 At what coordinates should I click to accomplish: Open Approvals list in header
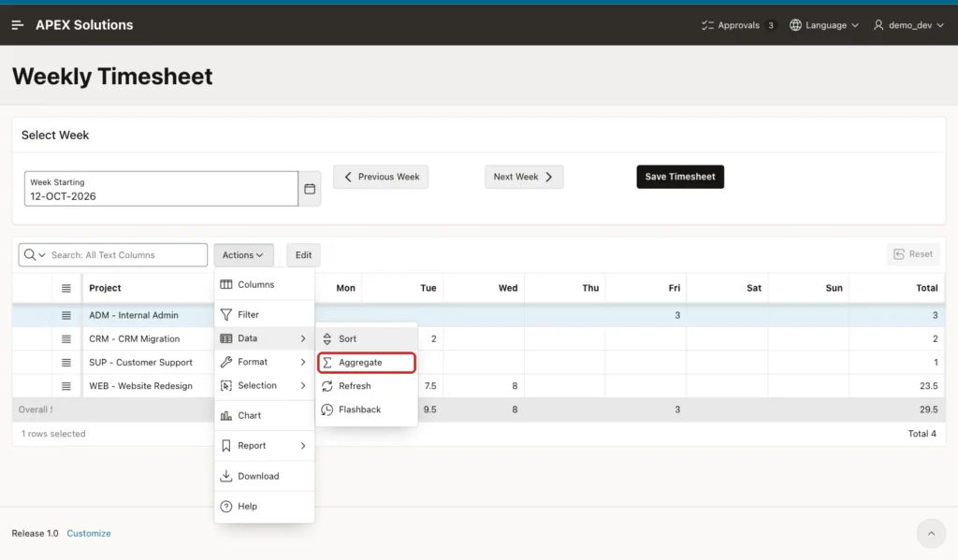pos(738,25)
